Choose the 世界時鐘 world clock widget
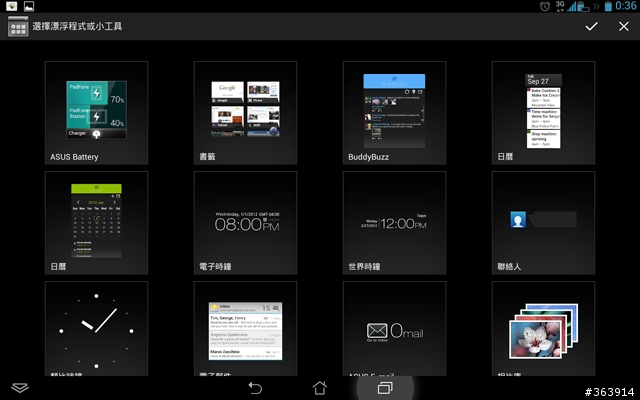Screen dimensions: 640x400 click(394, 223)
